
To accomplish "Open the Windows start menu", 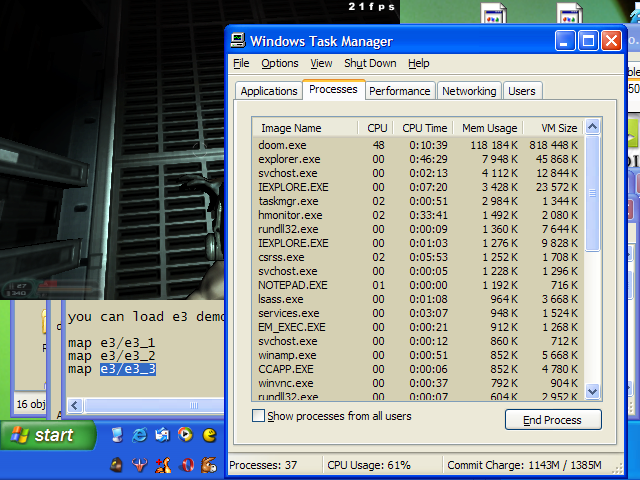I will (x=48, y=435).
